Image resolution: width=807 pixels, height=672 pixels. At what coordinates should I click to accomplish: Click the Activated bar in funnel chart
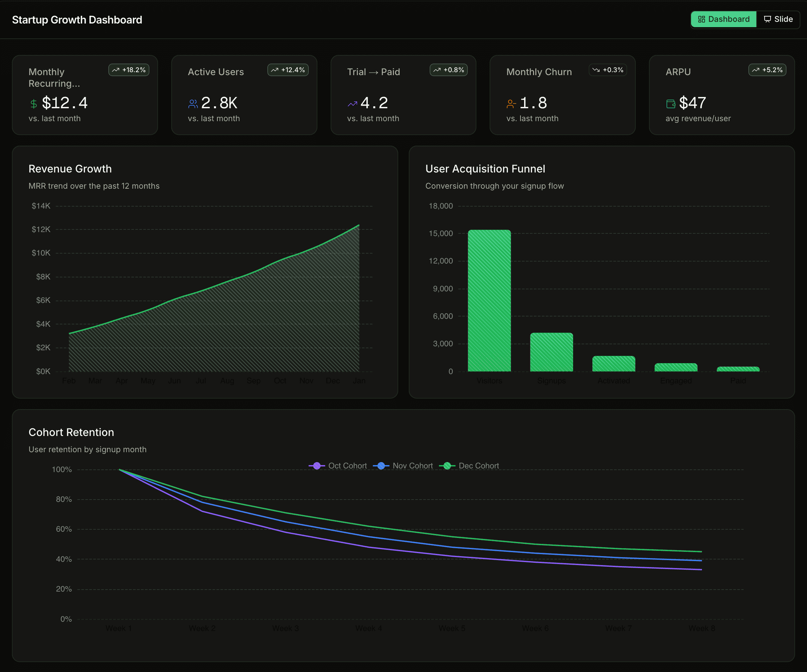[x=614, y=364]
